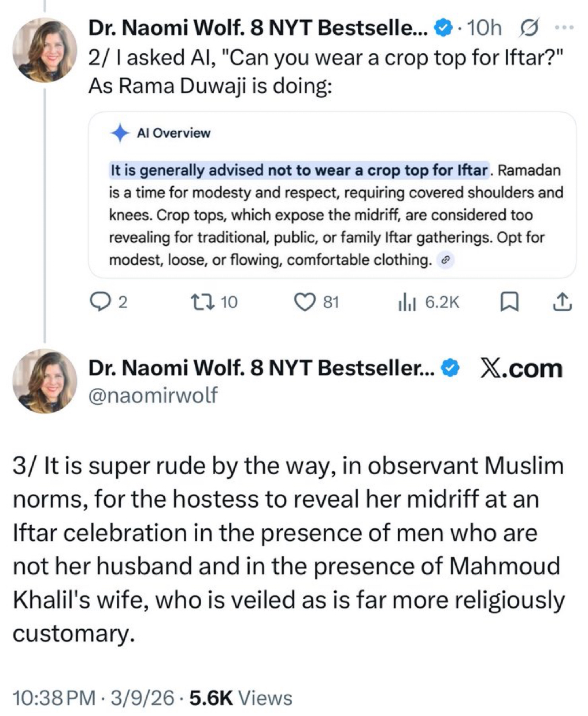The width and height of the screenshot is (588, 716).
Task: Open the AI Overview source link icon
Action: pyautogui.click(x=445, y=261)
